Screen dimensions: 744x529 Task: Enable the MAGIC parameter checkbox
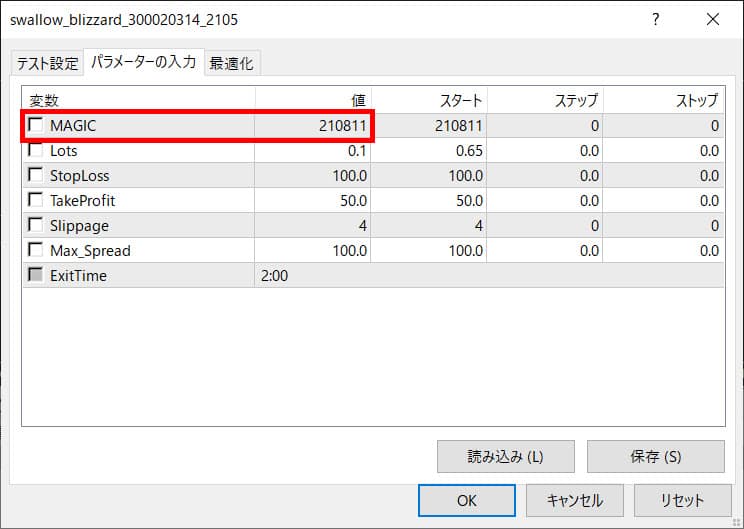[x=37, y=126]
